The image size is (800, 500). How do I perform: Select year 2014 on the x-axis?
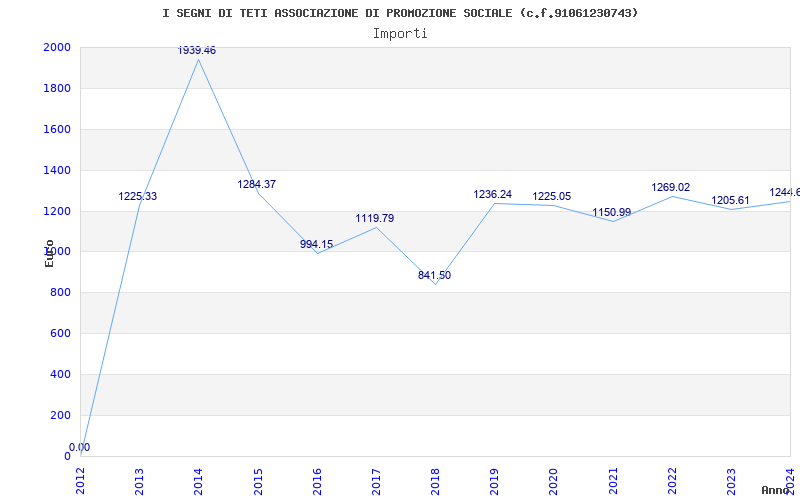click(198, 479)
